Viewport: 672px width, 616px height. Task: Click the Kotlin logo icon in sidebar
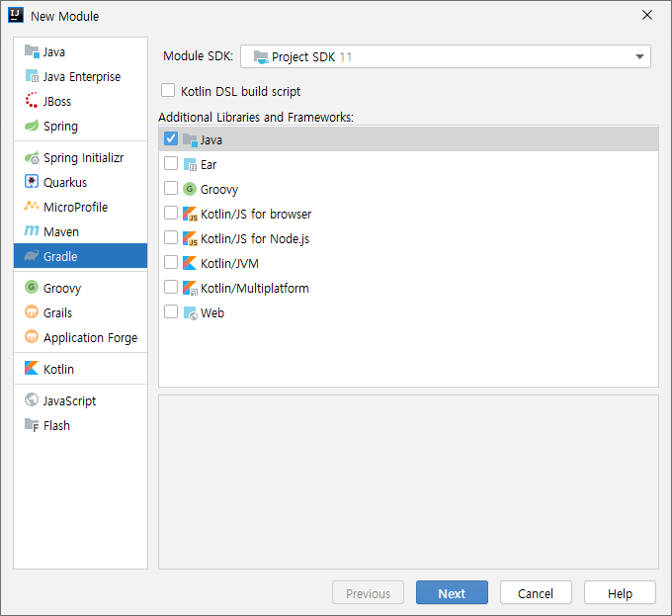[x=32, y=369]
